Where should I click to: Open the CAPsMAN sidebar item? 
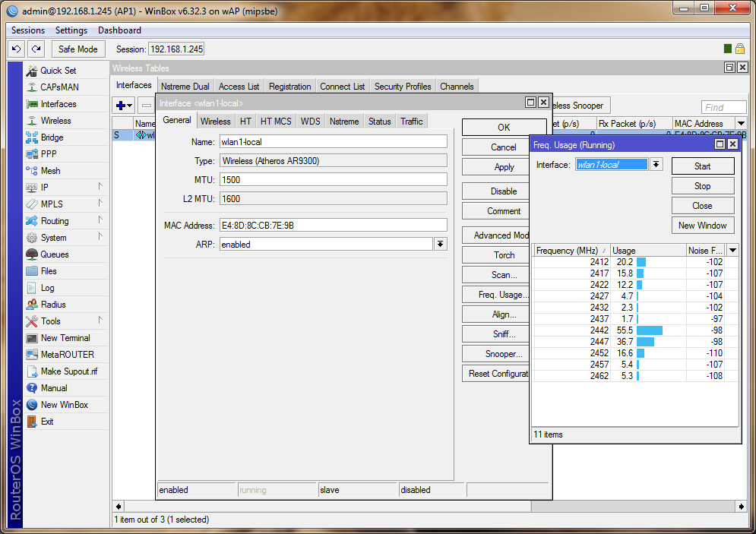pyautogui.click(x=59, y=87)
